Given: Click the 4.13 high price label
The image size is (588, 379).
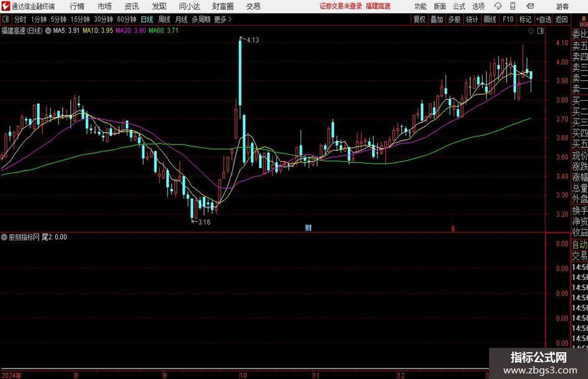Looking at the screenshot, I should pos(253,40).
